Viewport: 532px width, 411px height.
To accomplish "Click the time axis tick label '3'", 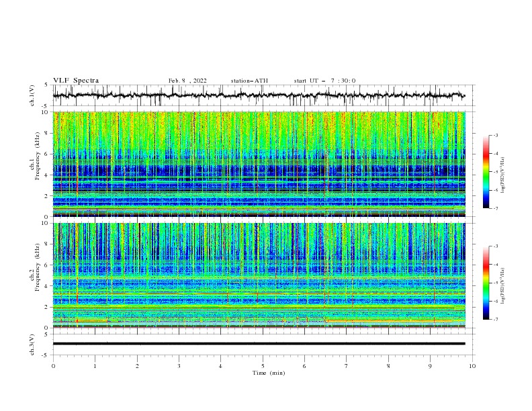I will pos(179,366).
